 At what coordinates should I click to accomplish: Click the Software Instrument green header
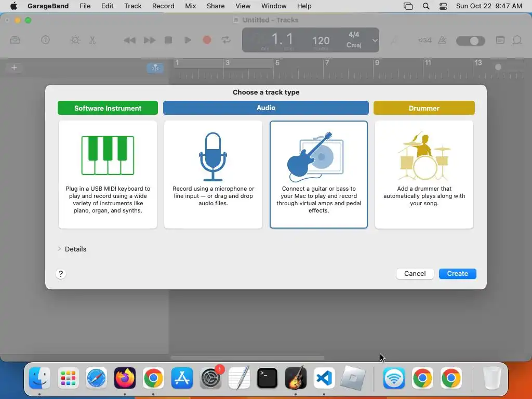[x=108, y=108]
